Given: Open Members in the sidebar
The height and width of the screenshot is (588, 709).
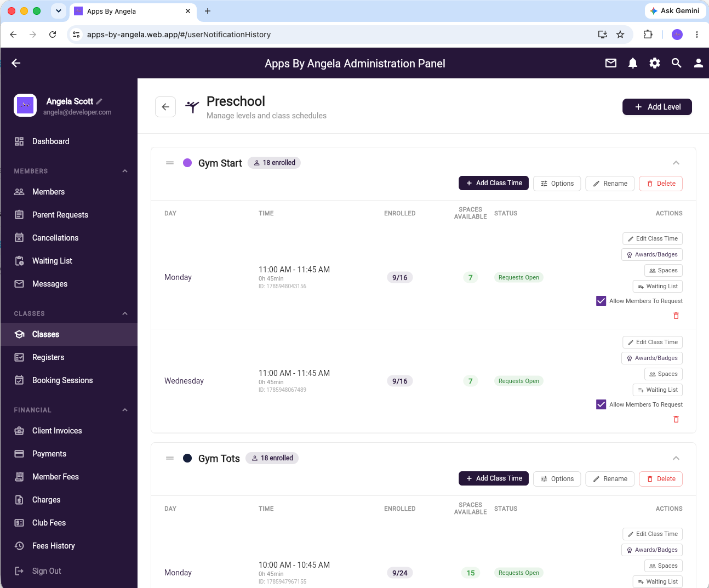Looking at the screenshot, I should point(69,192).
